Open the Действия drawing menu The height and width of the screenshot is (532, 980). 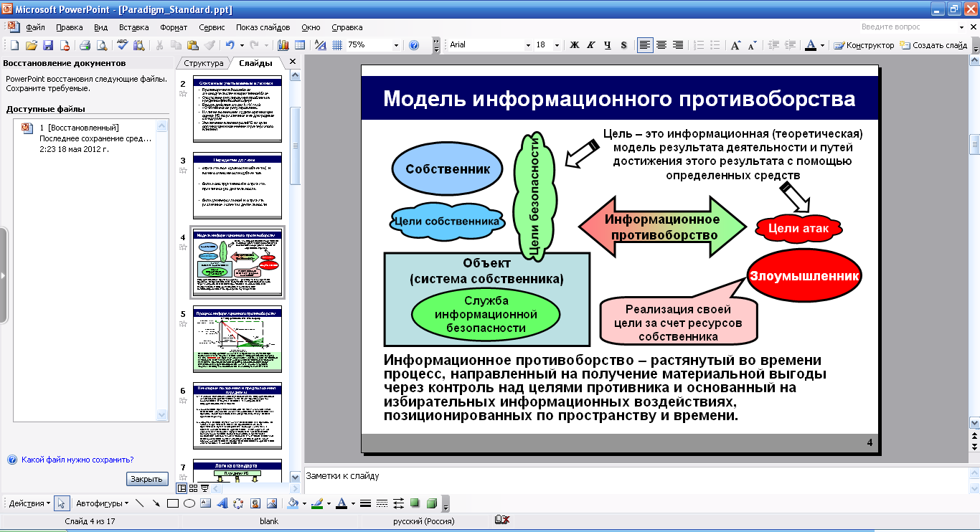[x=29, y=503]
